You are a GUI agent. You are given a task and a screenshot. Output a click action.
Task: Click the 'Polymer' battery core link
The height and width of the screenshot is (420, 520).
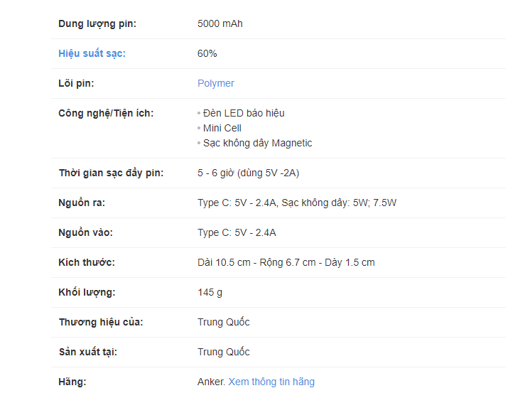tap(215, 83)
